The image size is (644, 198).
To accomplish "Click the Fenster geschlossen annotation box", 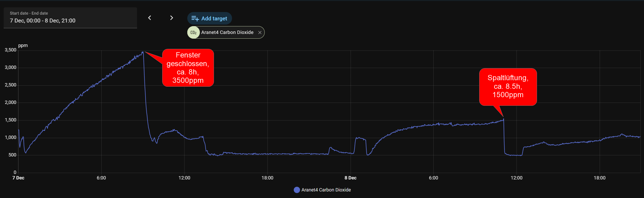I will click(188, 68).
